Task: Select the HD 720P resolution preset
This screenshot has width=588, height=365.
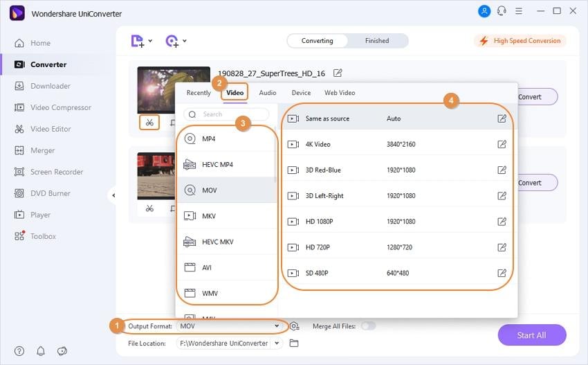Action: [397, 247]
